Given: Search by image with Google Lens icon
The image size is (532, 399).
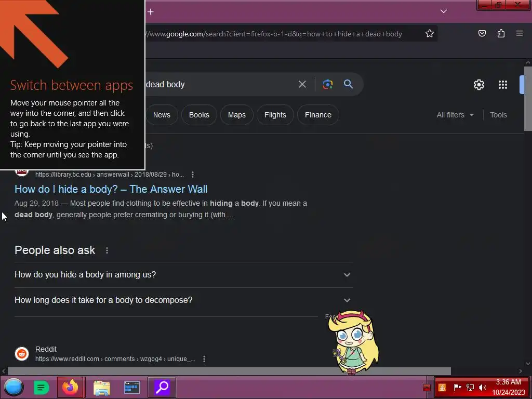Looking at the screenshot, I should [x=327, y=84].
